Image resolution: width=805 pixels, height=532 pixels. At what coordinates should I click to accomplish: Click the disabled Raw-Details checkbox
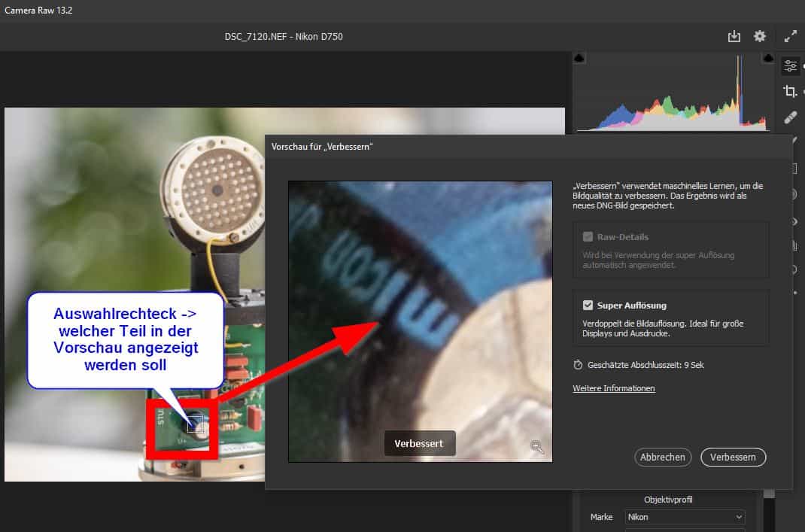[x=588, y=236]
